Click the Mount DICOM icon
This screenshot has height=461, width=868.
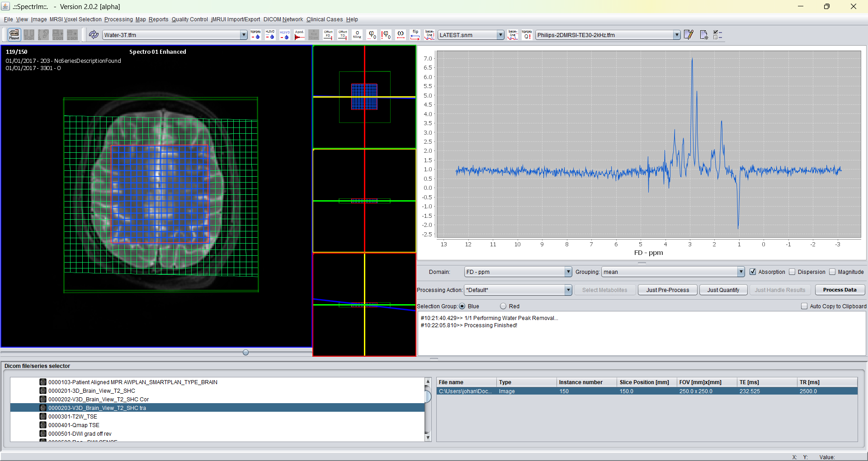[x=14, y=35]
